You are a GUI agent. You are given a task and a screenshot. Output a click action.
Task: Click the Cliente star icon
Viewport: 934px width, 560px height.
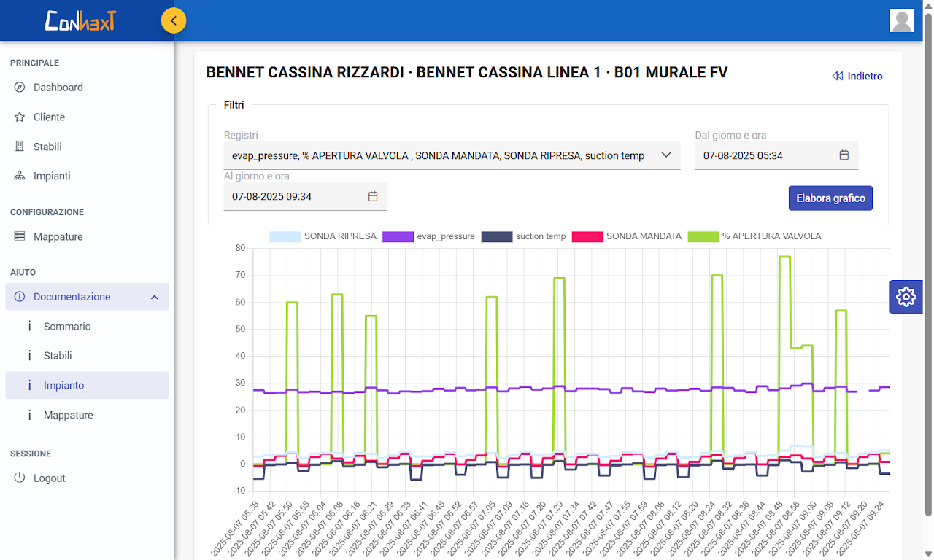click(x=20, y=117)
